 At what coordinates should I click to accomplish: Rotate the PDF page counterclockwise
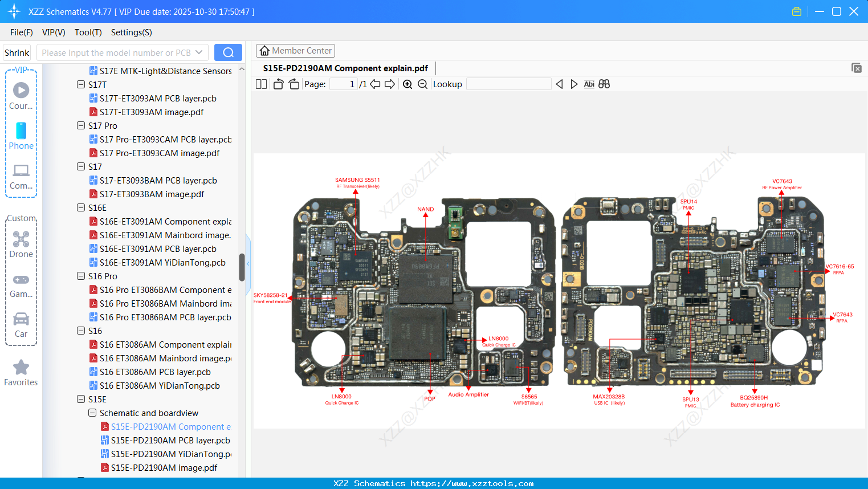(x=278, y=84)
